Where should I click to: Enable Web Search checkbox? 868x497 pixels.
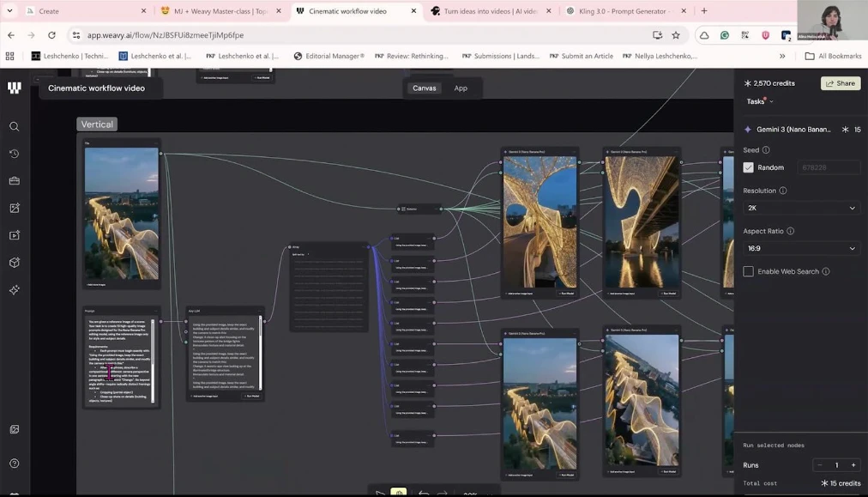coord(748,271)
